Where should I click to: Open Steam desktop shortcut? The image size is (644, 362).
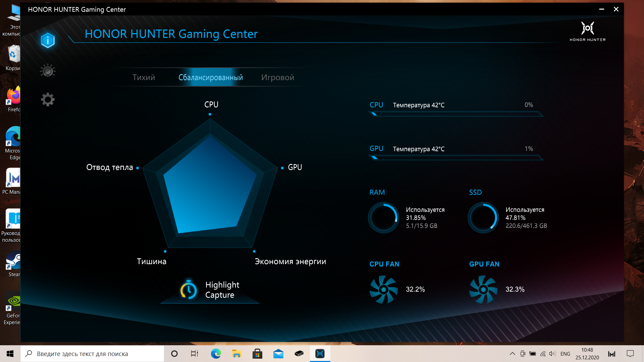click(13, 264)
